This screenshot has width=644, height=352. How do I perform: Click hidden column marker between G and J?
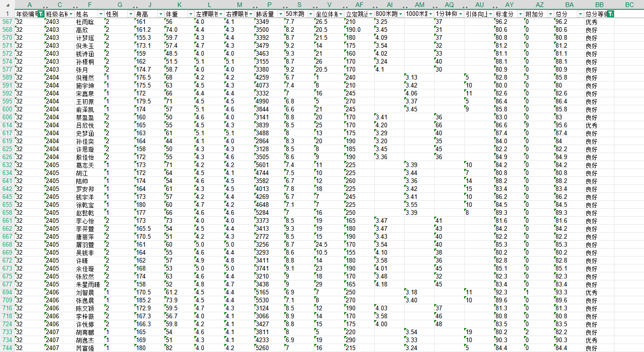[x=134, y=5]
